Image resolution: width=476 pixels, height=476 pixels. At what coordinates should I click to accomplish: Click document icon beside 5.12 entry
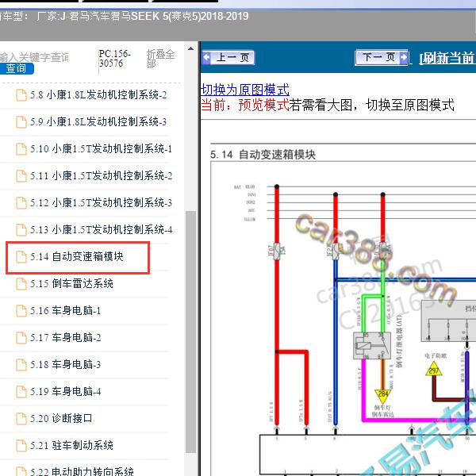(x=21, y=202)
